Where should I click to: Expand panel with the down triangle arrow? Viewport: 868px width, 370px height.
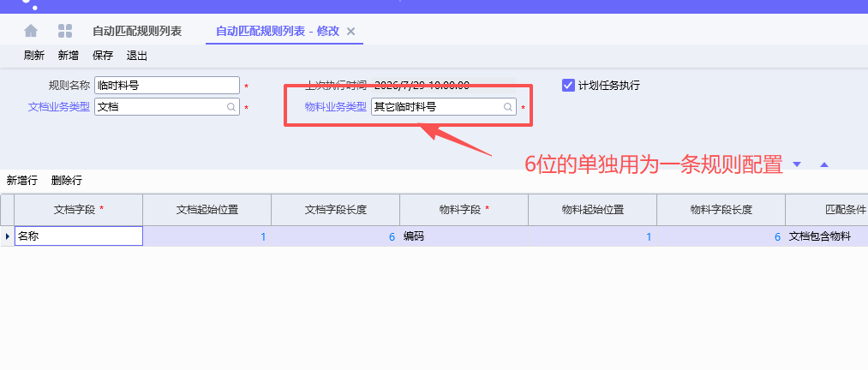pos(797,164)
